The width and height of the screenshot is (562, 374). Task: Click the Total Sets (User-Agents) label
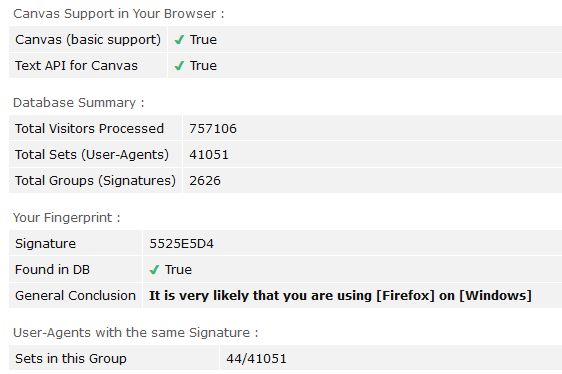coord(92,155)
